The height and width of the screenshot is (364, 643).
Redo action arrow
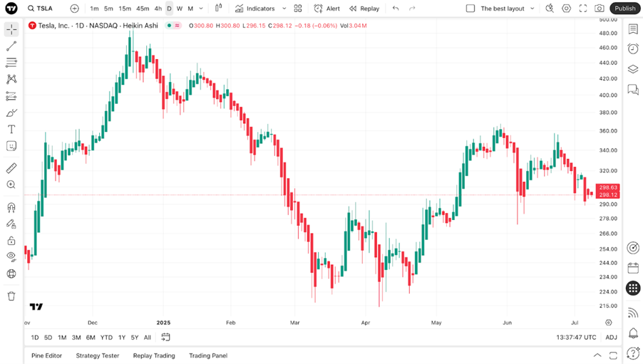(412, 9)
